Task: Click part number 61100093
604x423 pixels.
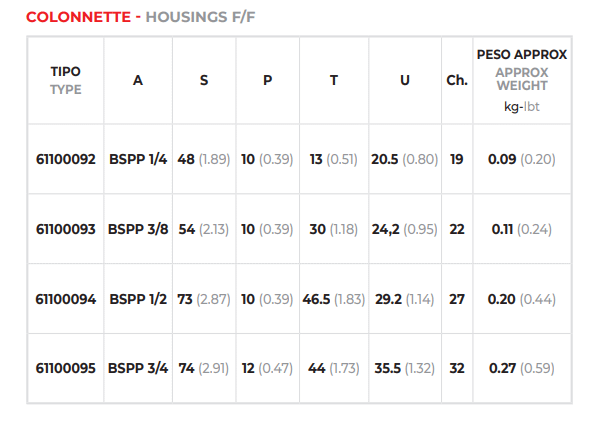Action: click(x=65, y=229)
